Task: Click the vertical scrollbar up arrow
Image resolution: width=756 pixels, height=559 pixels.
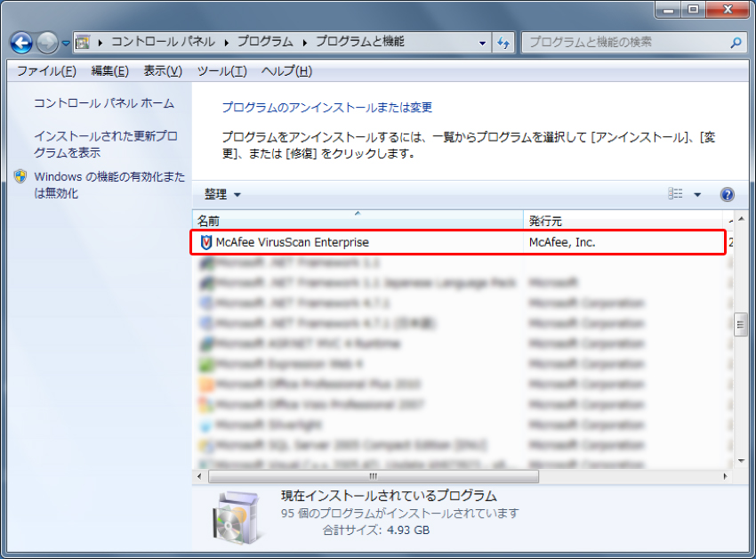Action: [x=741, y=219]
